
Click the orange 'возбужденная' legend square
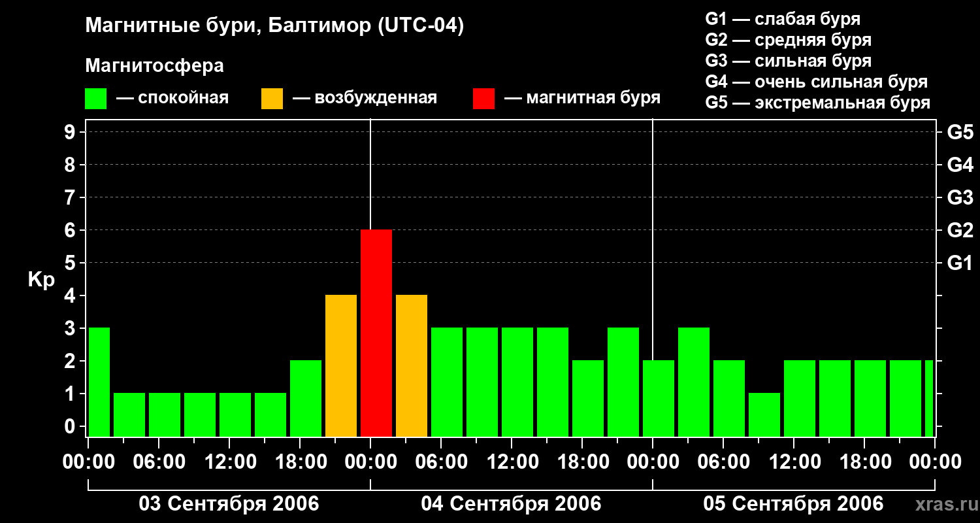pyautogui.click(x=272, y=99)
